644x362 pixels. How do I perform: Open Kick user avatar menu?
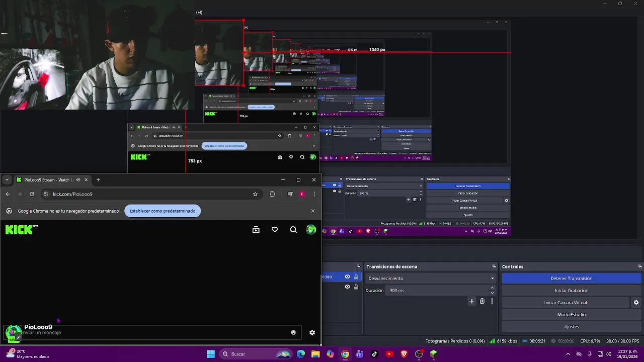point(311,230)
